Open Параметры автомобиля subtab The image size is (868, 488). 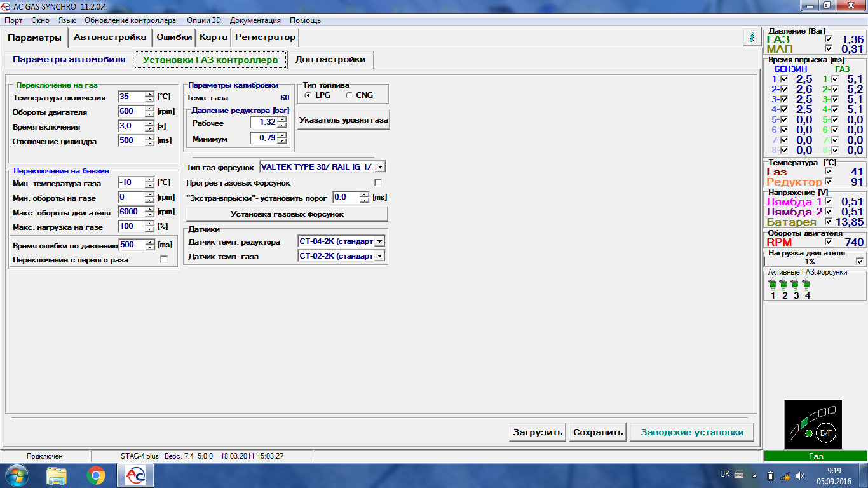pos(69,60)
